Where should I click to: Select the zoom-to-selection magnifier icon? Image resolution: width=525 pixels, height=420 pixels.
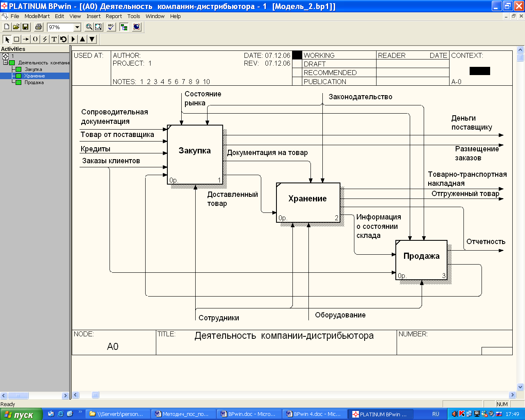click(98, 27)
